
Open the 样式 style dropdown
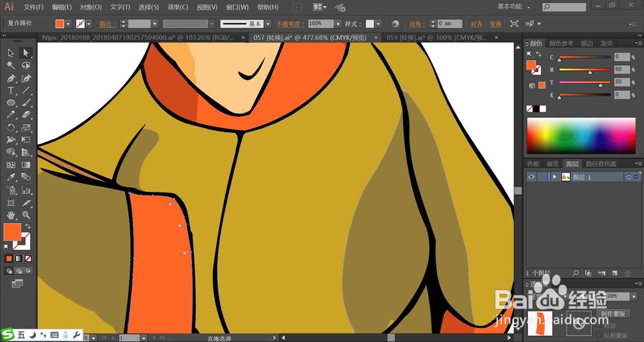378,24
